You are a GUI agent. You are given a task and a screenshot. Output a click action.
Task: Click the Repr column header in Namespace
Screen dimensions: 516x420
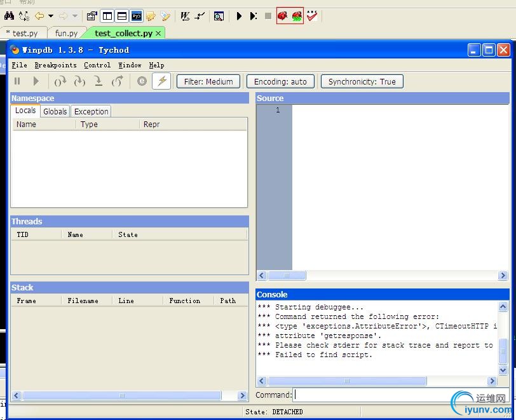[x=193, y=125]
